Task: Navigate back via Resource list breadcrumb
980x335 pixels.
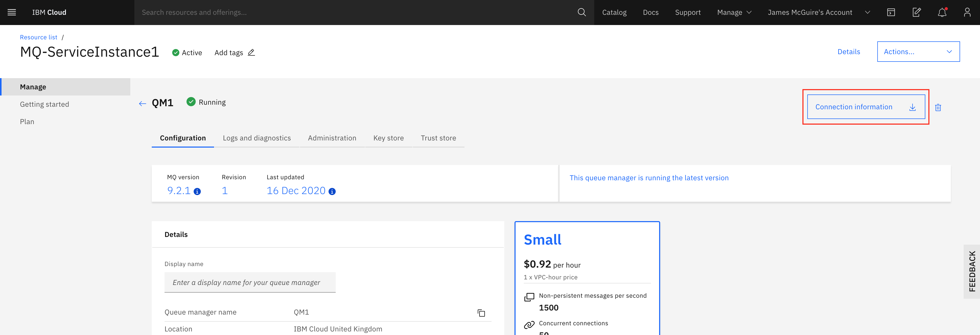Action: [38, 37]
